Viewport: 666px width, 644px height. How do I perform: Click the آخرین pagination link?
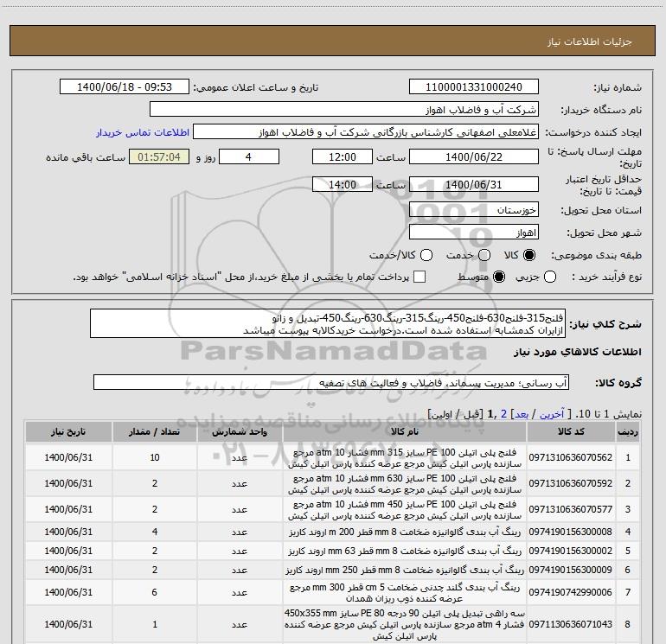551,414
